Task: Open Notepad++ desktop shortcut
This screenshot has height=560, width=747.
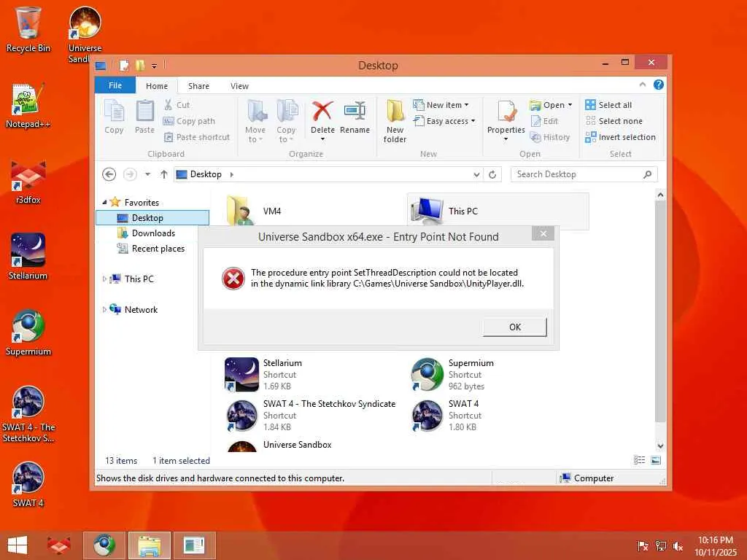Action: tap(28, 106)
